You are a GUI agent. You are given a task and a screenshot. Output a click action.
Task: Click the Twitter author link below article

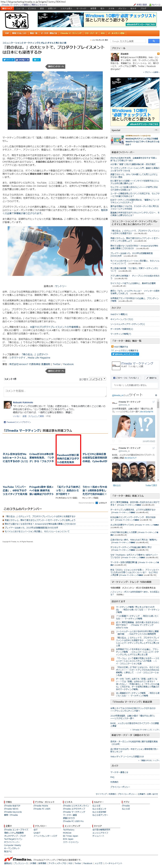[57, 364]
